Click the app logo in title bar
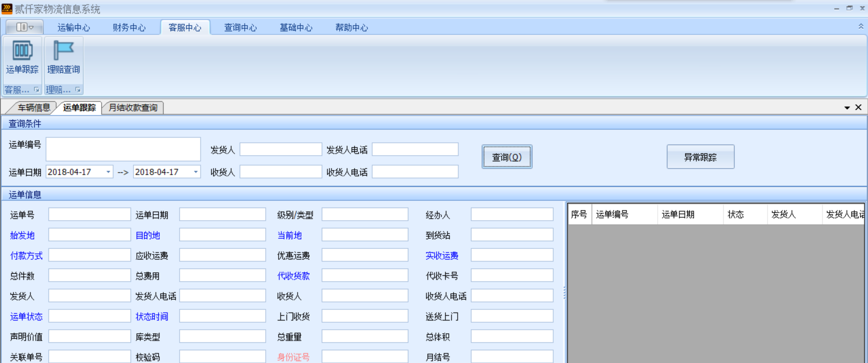The height and width of the screenshot is (363, 868). tap(7, 9)
